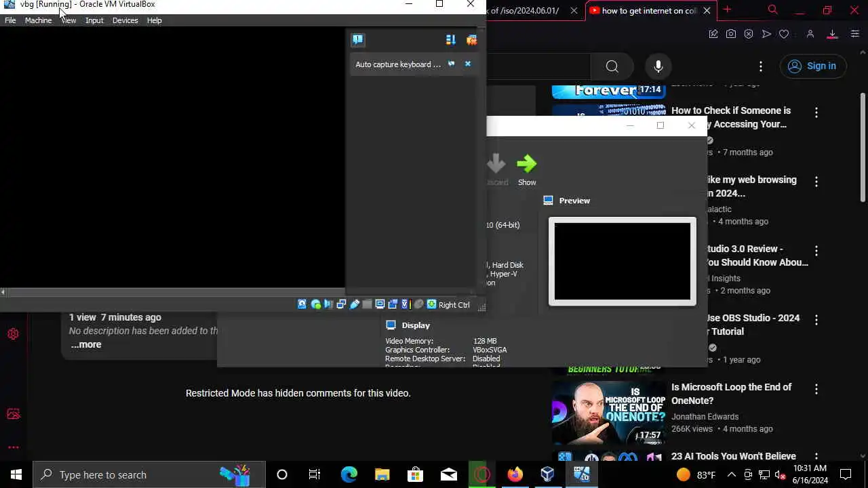The image size is (868, 488).
Task: Open the How to Check if Someone video title
Action: [731, 117]
